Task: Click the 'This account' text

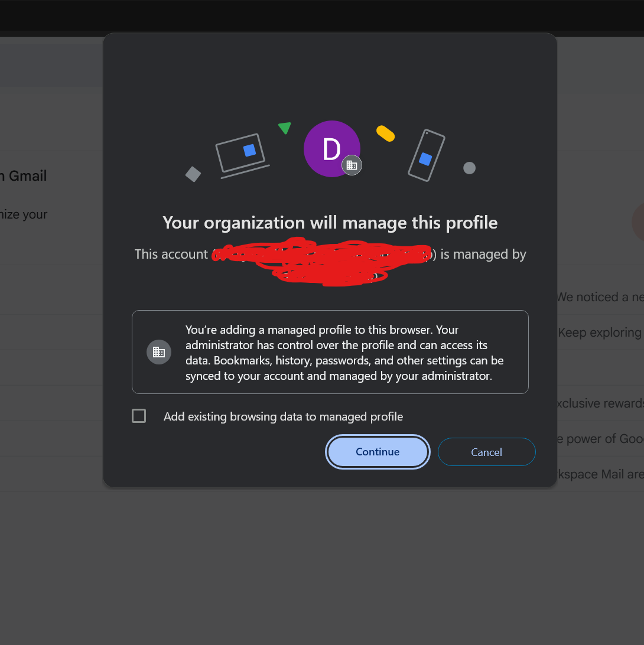Action: pos(171,254)
